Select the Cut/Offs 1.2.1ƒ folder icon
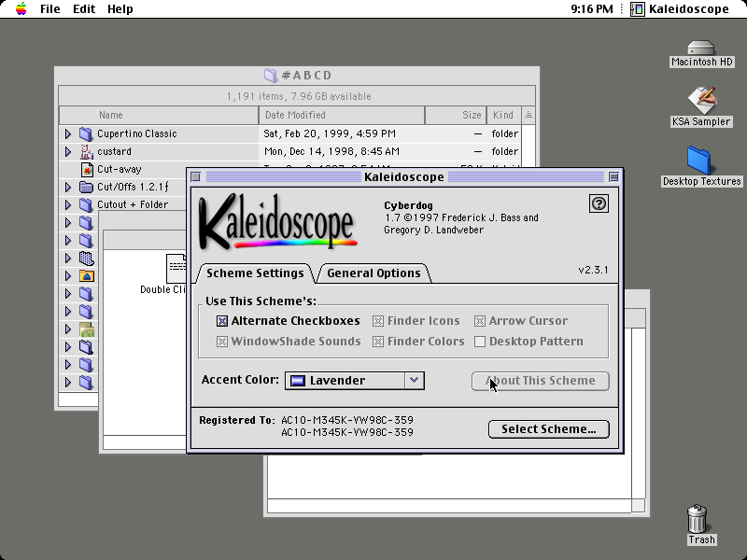This screenshot has height=560, width=747. [x=86, y=188]
